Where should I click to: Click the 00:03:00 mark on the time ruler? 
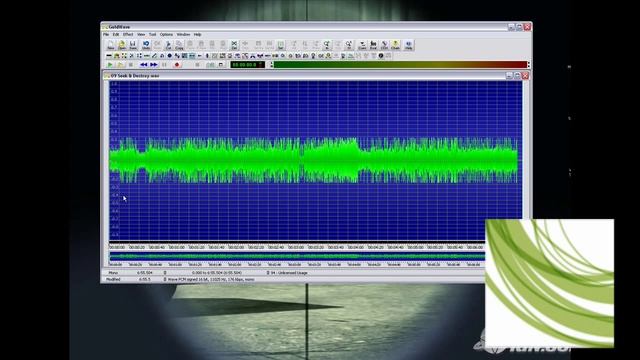pyautogui.click(x=296, y=247)
